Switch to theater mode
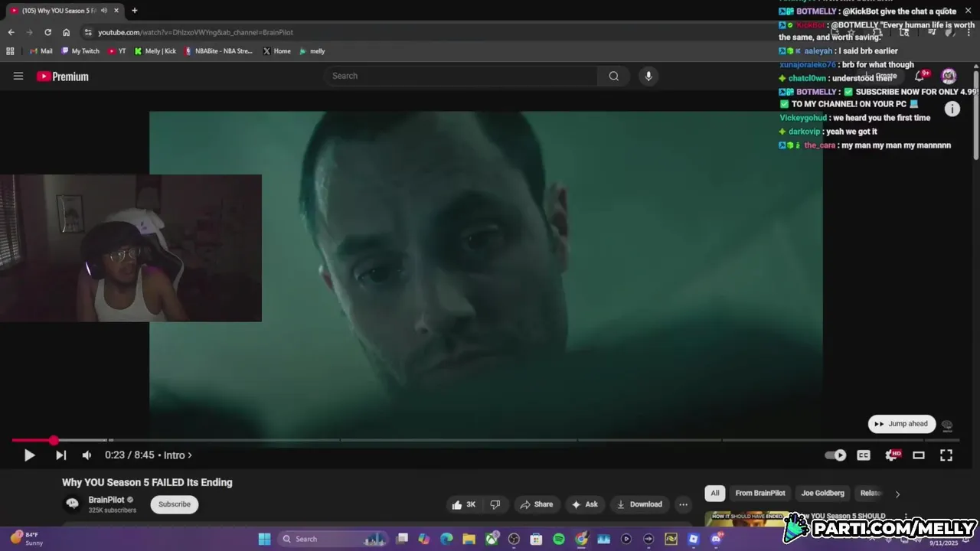 click(x=919, y=455)
